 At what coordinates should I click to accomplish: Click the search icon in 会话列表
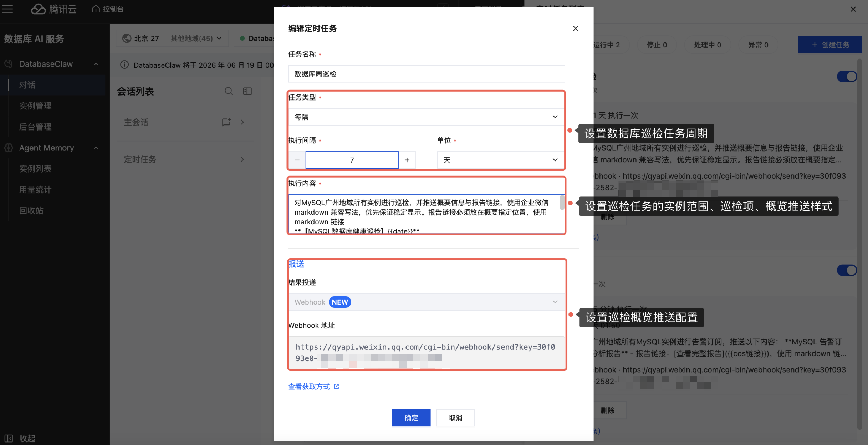(229, 91)
